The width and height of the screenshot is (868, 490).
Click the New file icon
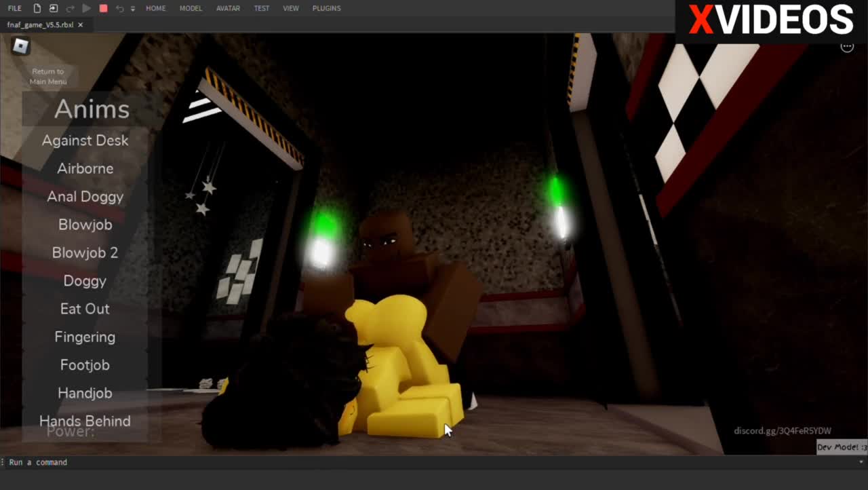click(37, 8)
